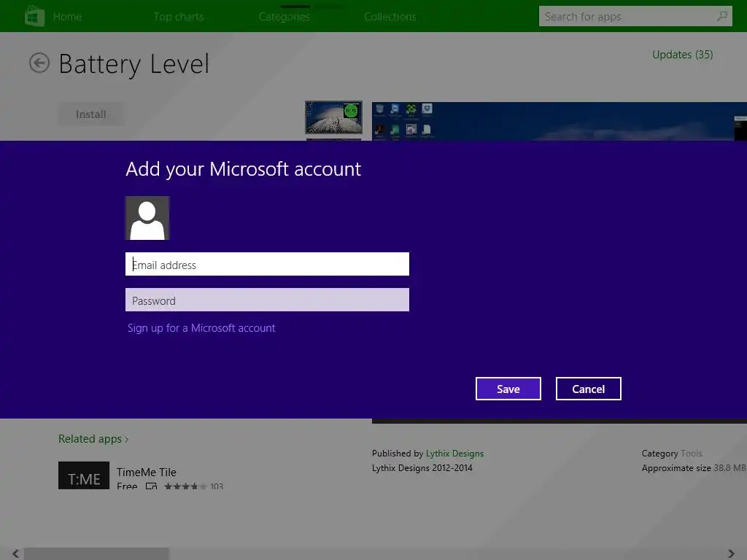The width and height of the screenshot is (747, 560).
Task: Click the user avatar placeholder picture
Action: (147, 218)
